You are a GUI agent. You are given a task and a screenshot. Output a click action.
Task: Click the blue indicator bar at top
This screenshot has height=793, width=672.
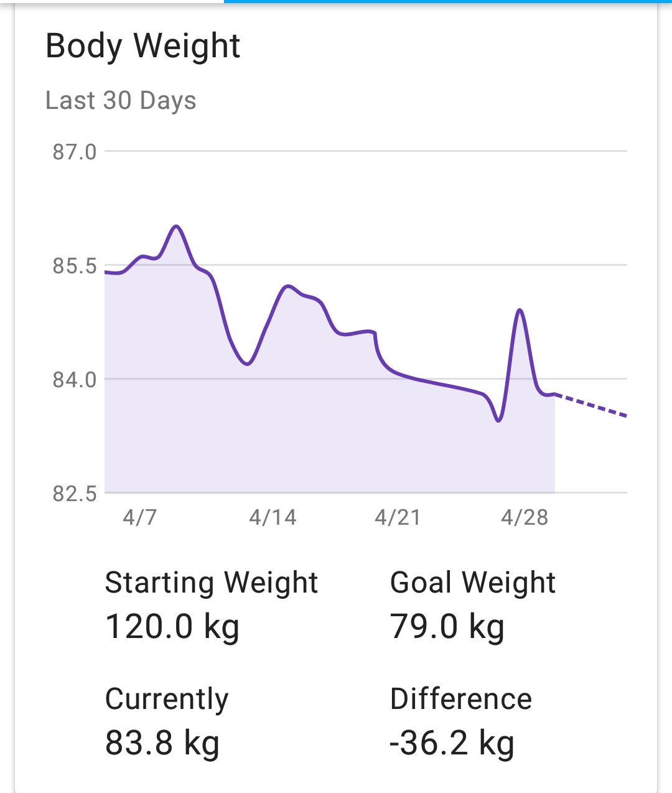(x=447, y=2)
